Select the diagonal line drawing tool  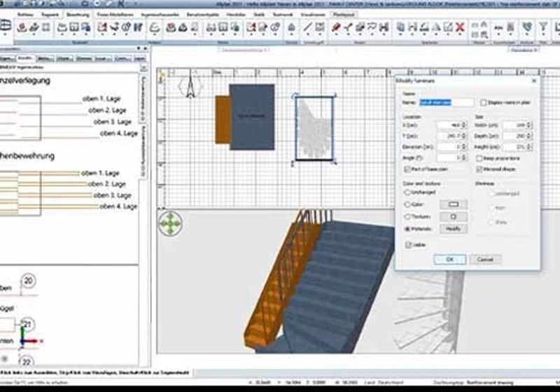point(308,27)
